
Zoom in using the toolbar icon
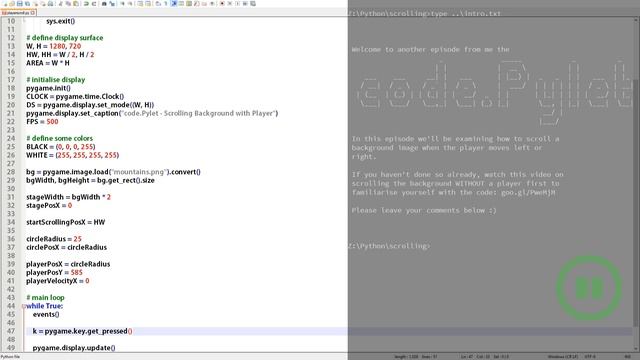(122, 4)
